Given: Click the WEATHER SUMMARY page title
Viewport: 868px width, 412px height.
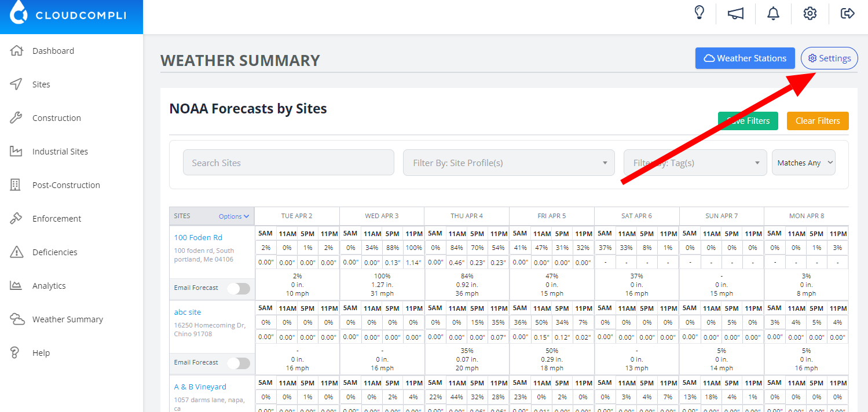Looking at the screenshot, I should pyautogui.click(x=240, y=60).
